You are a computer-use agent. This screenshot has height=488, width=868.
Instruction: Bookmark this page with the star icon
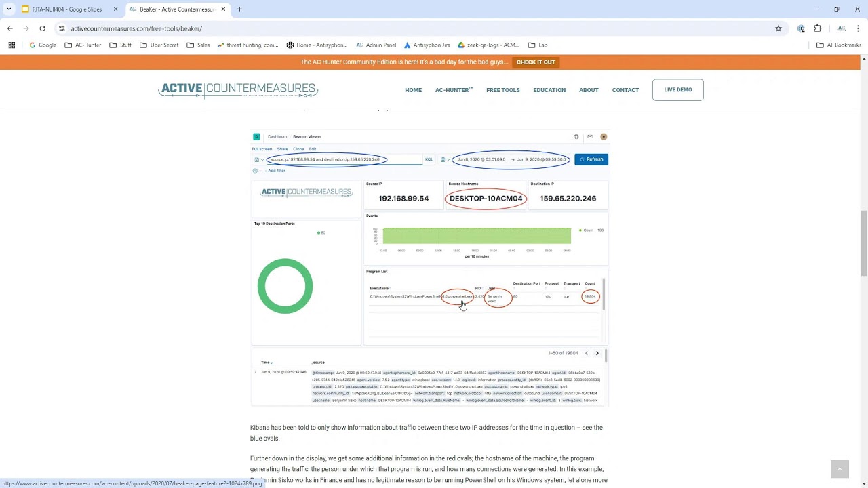tap(778, 28)
